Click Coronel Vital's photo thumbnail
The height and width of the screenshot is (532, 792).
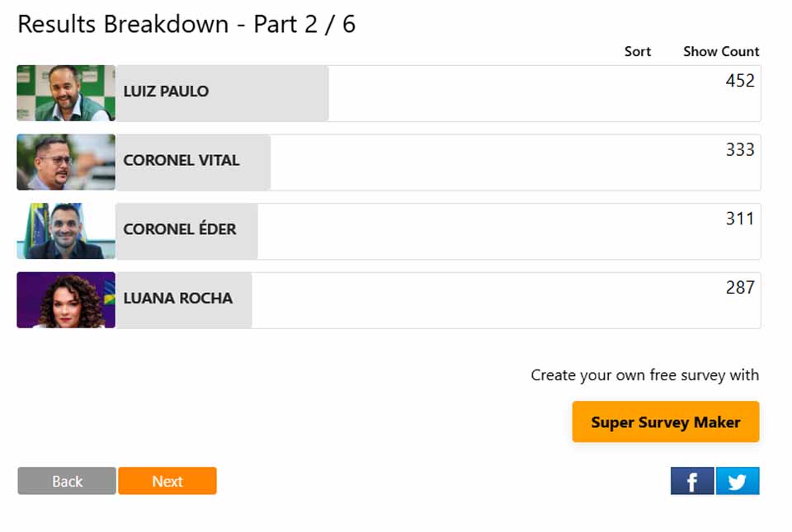(66, 162)
